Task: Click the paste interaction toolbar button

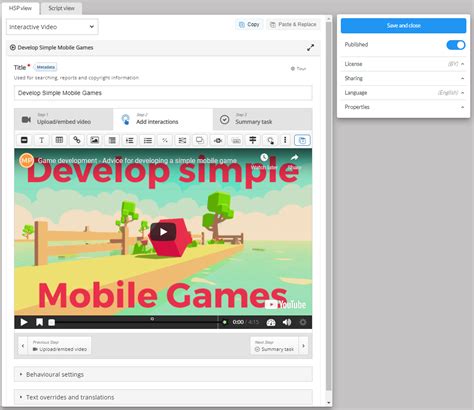Action: pyautogui.click(x=302, y=140)
